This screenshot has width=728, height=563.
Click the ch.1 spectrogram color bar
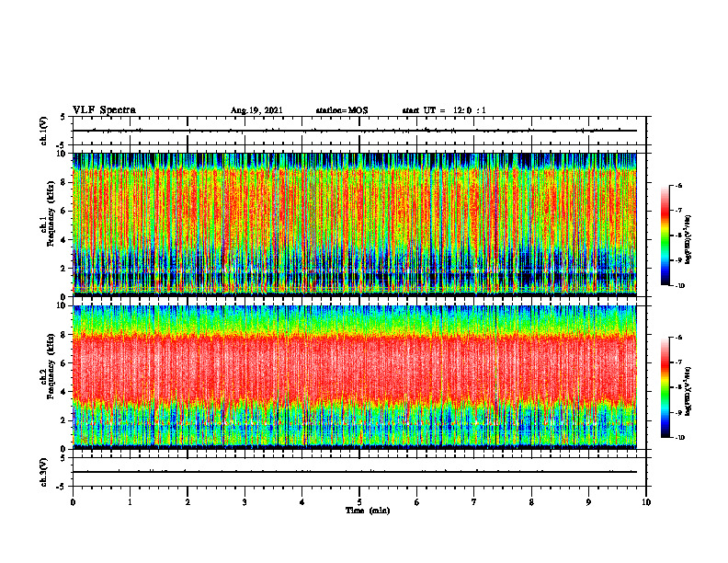click(665, 236)
